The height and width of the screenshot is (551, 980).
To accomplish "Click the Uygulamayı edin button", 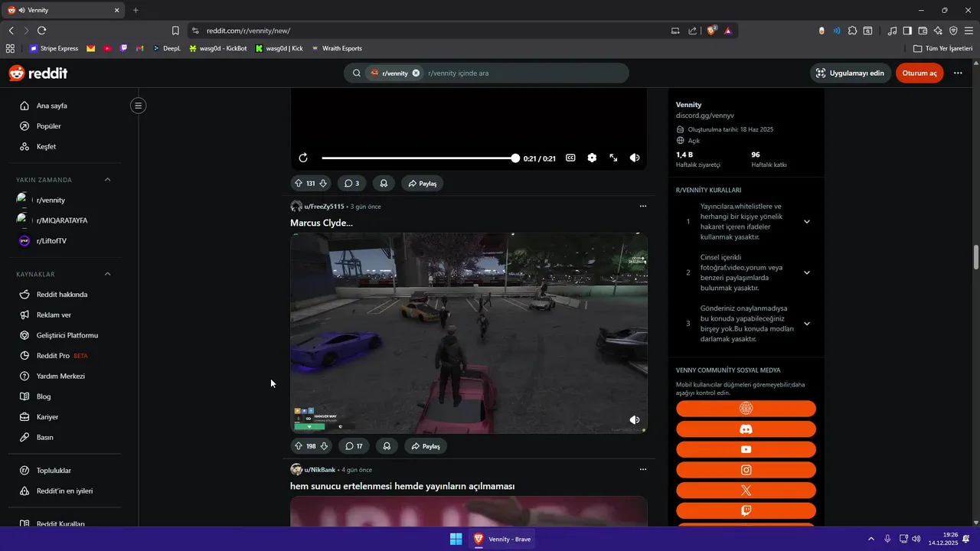I will pos(850,73).
